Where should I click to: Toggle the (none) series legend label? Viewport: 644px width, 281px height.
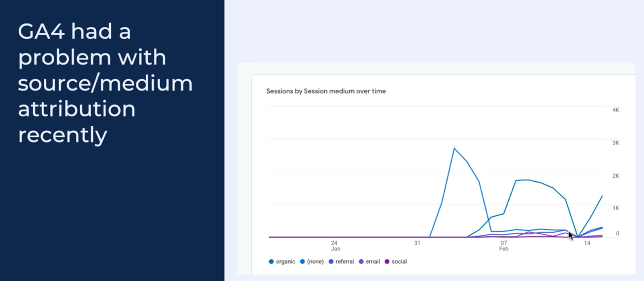(315, 262)
